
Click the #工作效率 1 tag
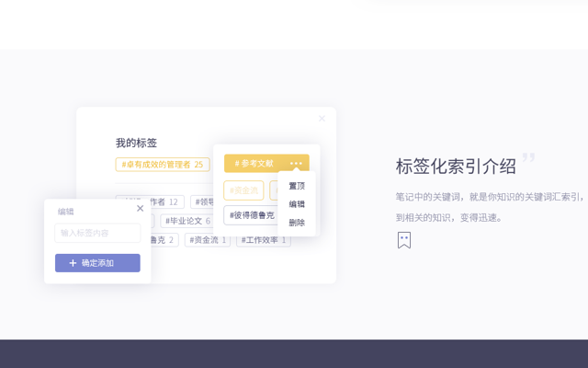point(264,240)
